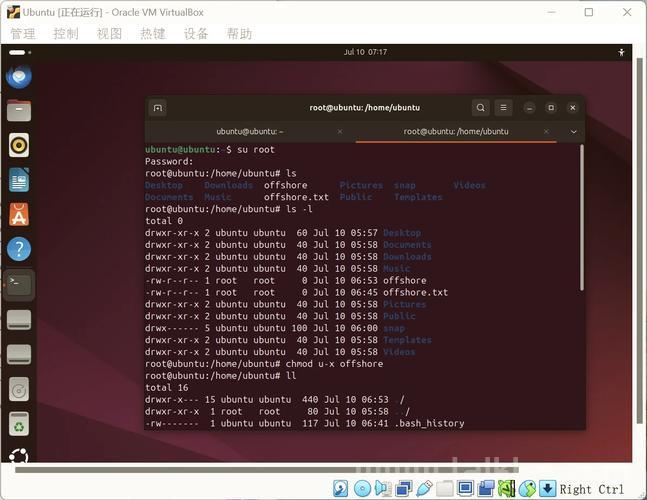Open the Files manager in the dock
647x500 pixels.
(19, 111)
